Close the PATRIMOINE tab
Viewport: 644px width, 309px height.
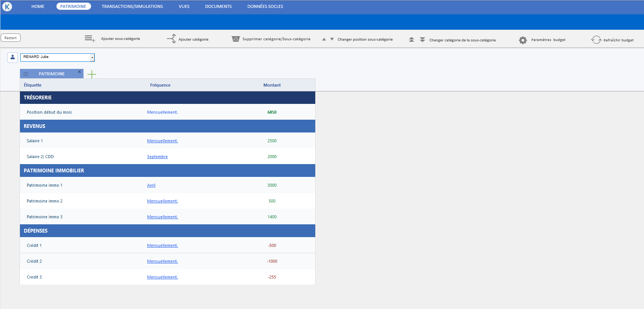(x=79, y=72)
